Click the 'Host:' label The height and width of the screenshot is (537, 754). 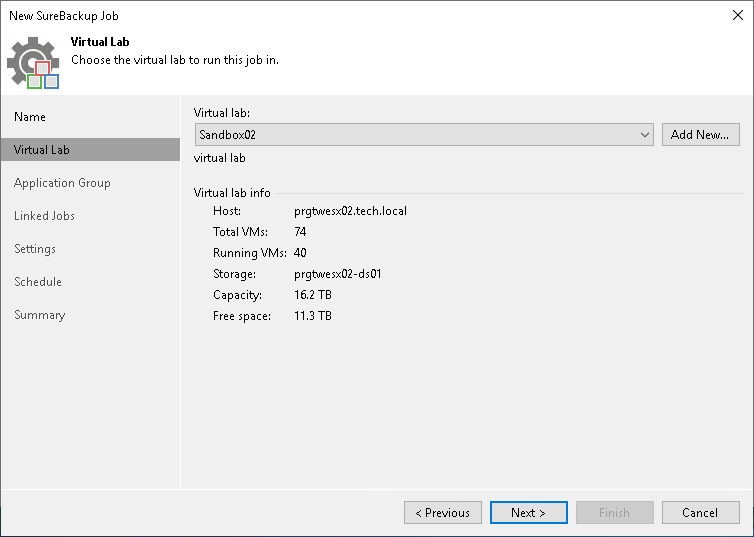point(226,211)
